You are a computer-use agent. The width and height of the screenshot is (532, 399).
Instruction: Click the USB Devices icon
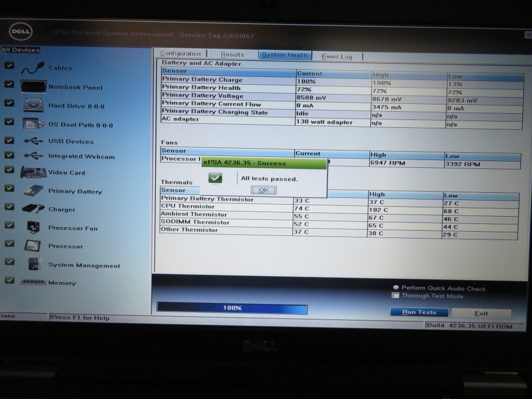pos(34,140)
